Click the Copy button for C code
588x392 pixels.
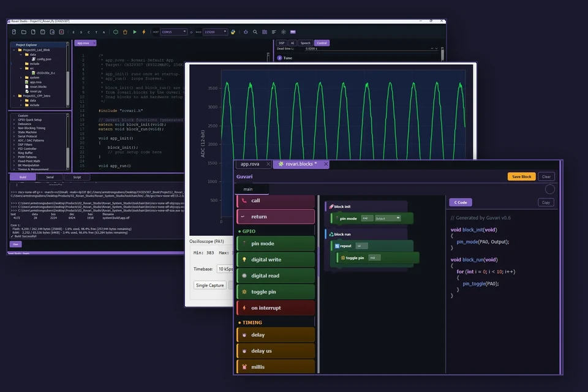tap(546, 203)
